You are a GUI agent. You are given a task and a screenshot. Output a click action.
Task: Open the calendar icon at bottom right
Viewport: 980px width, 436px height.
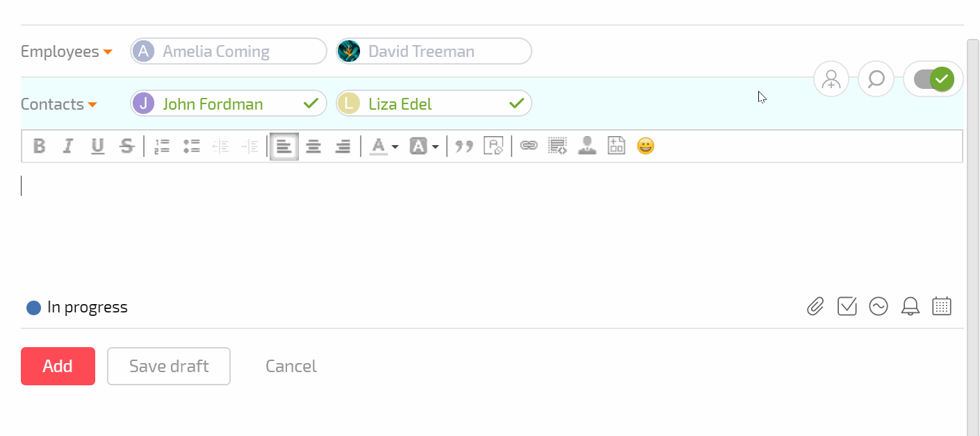pyautogui.click(x=942, y=306)
